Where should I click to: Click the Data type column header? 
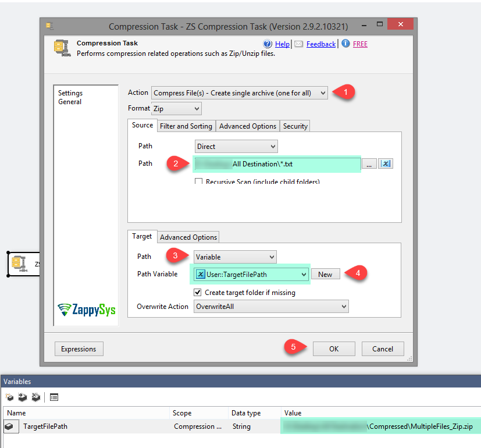tap(255, 413)
